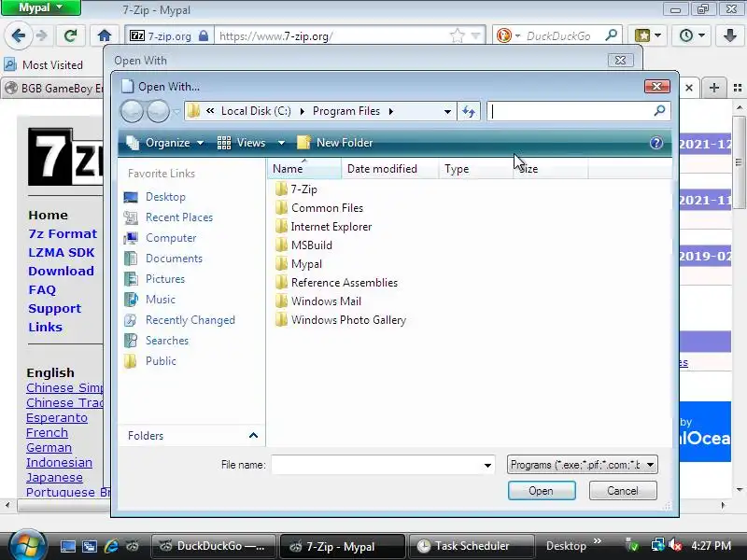The image size is (747, 560).
Task: Click the search magnifier in dialog
Action: tap(659, 111)
